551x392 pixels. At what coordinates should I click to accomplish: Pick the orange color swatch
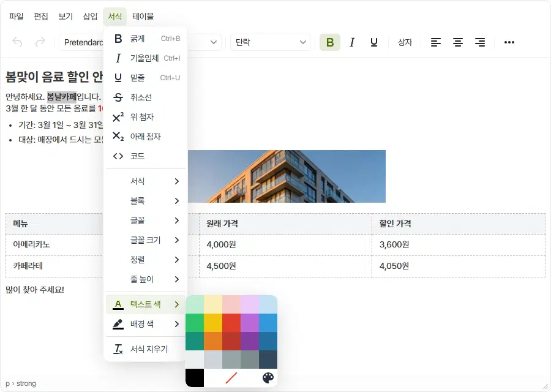(213, 341)
